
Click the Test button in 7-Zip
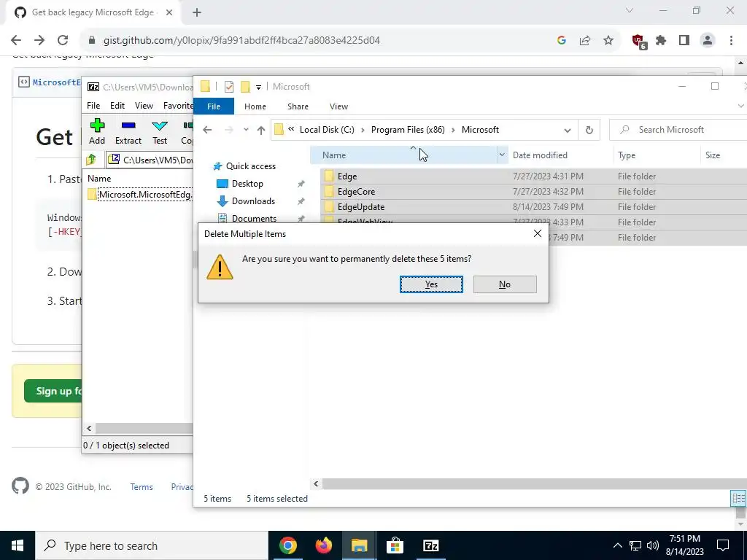click(160, 132)
